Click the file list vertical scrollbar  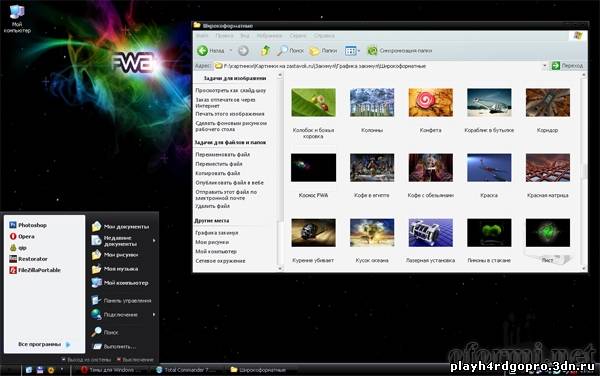click(584, 172)
